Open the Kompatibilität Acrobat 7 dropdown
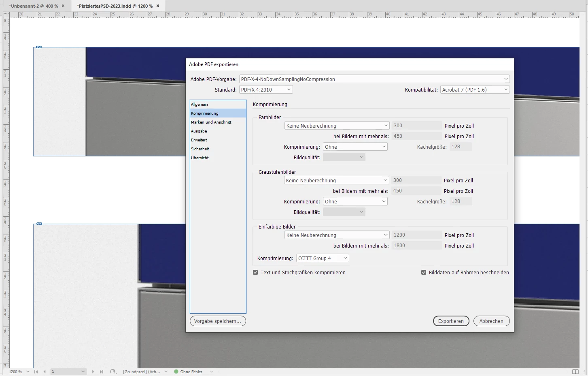588x376 pixels. [x=475, y=90]
